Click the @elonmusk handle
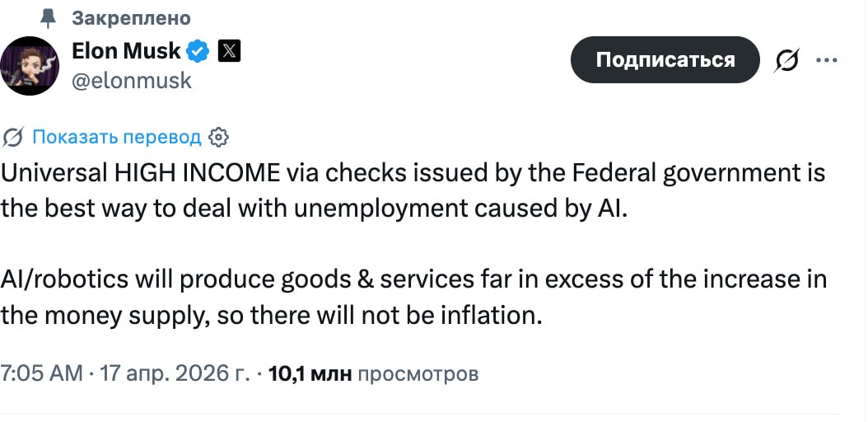The height and width of the screenshot is (422, 868). [132, 80]
